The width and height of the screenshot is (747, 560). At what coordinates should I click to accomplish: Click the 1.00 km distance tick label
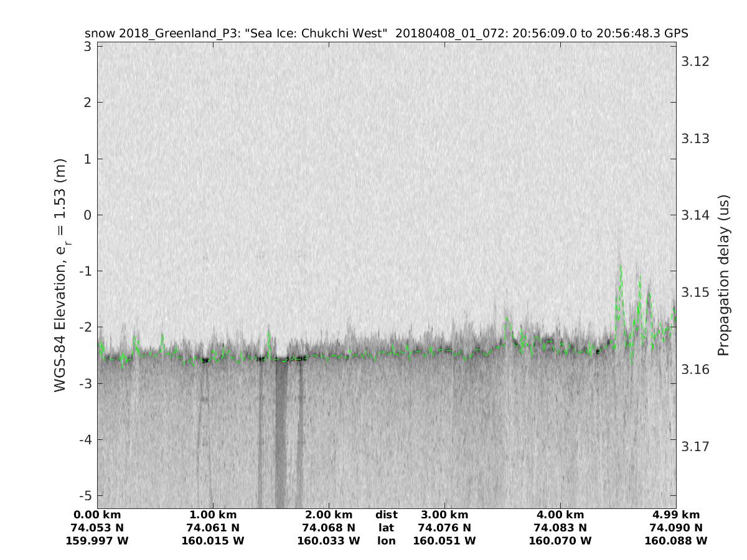213,515
